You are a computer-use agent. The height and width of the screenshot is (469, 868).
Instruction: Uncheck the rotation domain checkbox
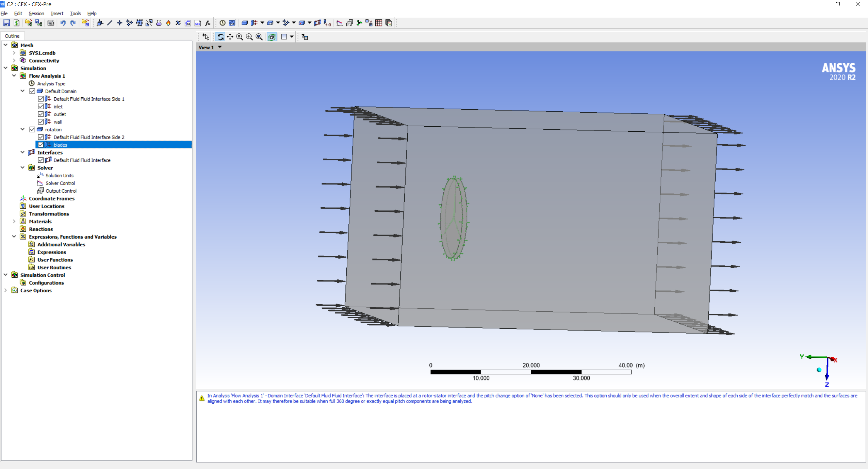[x=32, y=129]
